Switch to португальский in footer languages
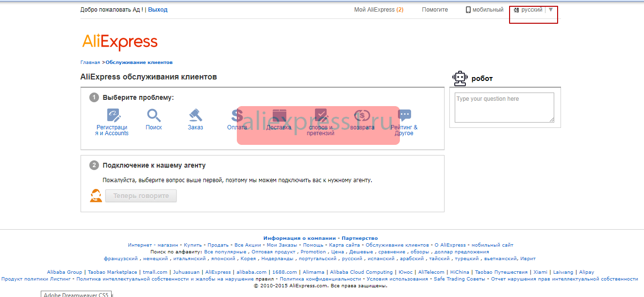Image resolution: width=644 pixels, height=297 pixels. tap(317, 259)
